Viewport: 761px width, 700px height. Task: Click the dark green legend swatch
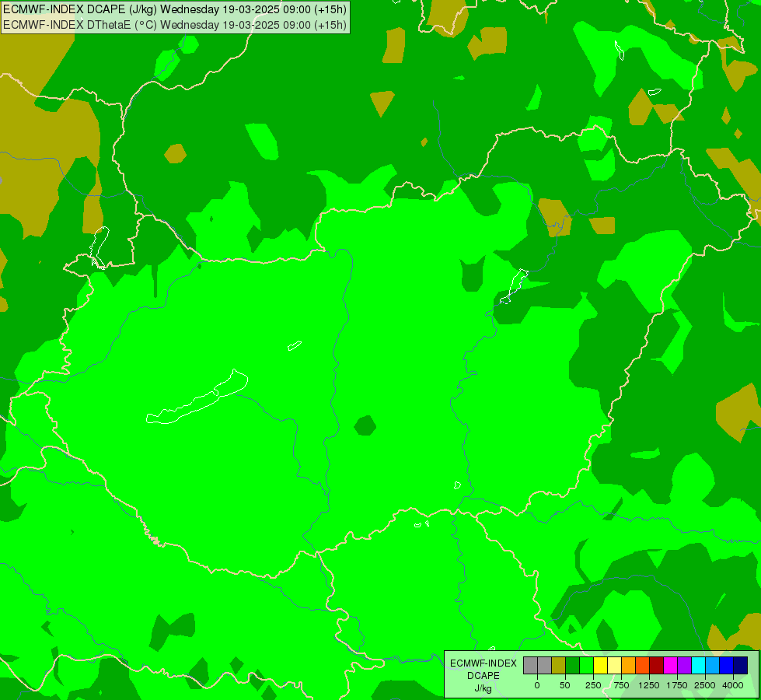pyautogui.click(x=573, y=666)
